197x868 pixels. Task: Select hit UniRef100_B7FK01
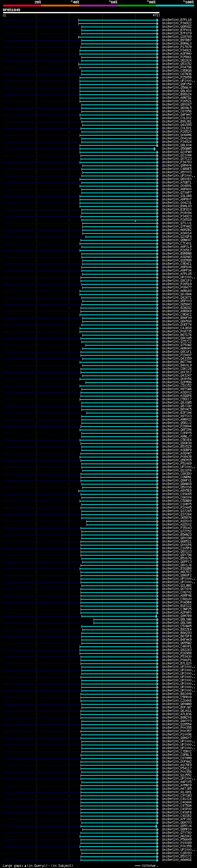pos(176,30)
